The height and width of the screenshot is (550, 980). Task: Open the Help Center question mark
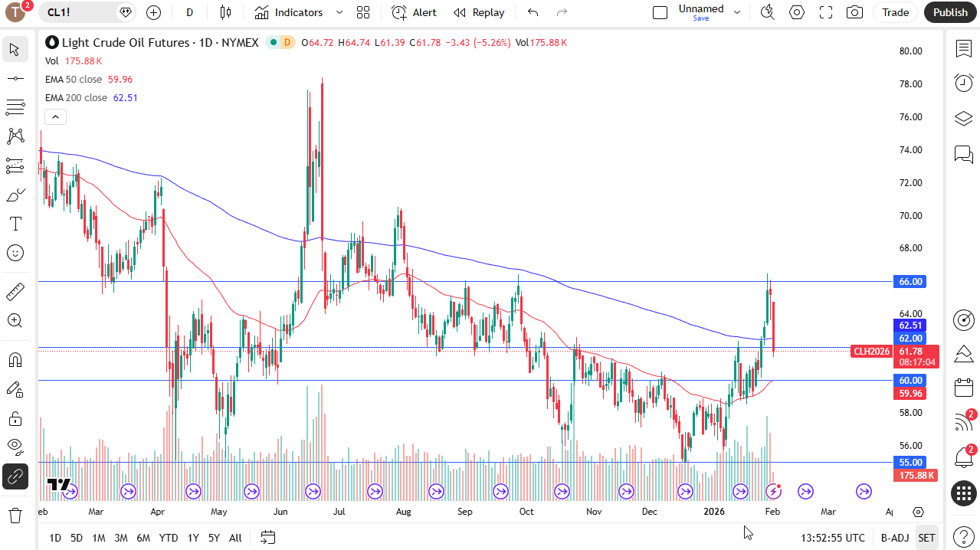pyautogui.click(x=963, y=536)
